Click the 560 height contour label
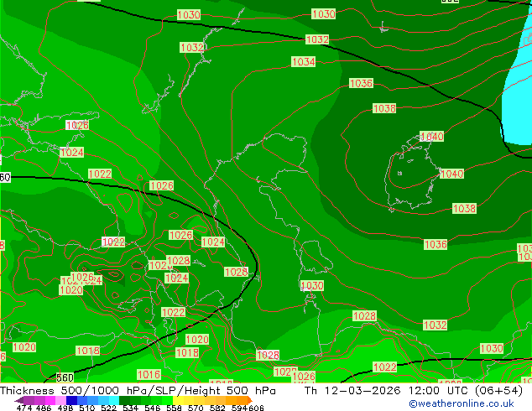Image resolution: width=532 pixels, height=411 pixels. (x=65, y=377)
